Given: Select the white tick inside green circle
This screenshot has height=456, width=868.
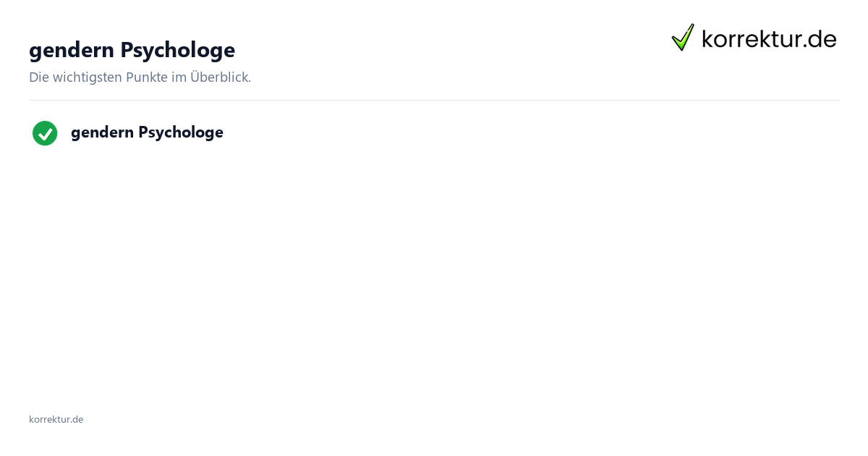Looking at the screenshot, I should (x=45, y=133).
